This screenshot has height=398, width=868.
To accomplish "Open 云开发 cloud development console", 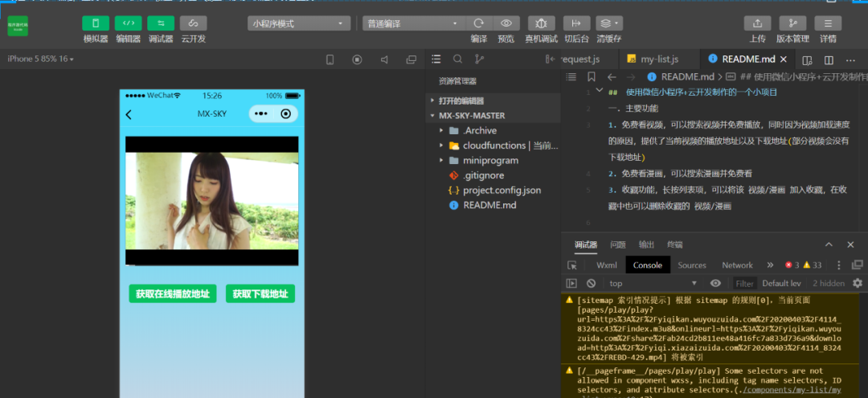I will coord(193,23).
